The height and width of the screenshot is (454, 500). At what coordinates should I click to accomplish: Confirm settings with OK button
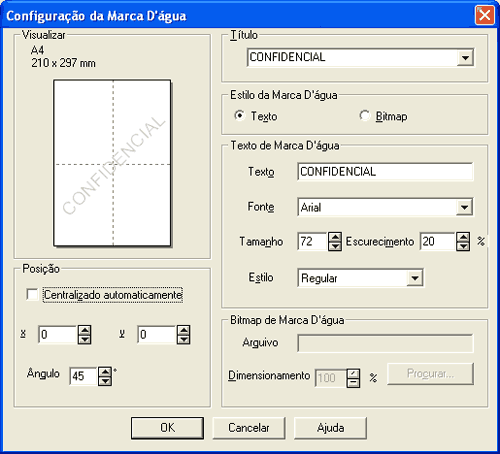[167, 428]
